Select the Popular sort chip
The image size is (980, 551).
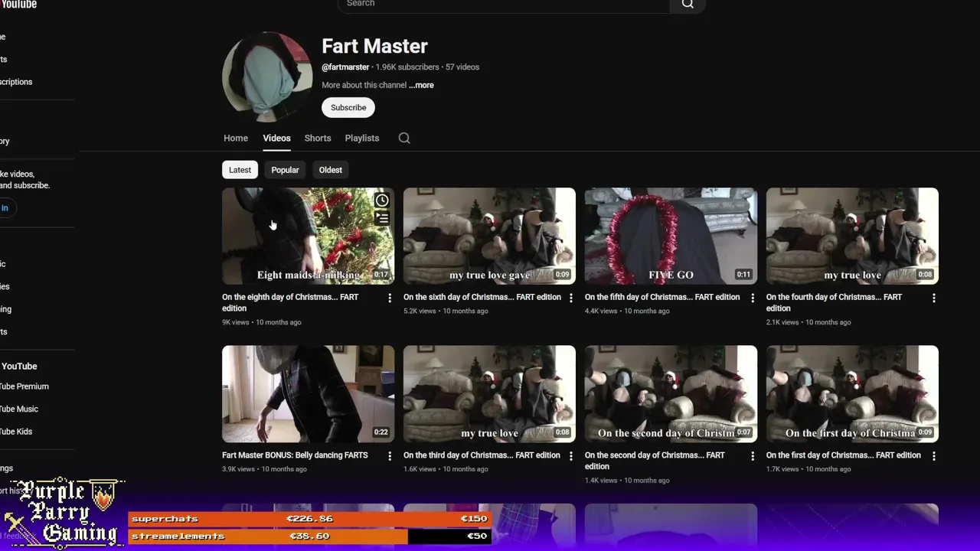(285, 170)
